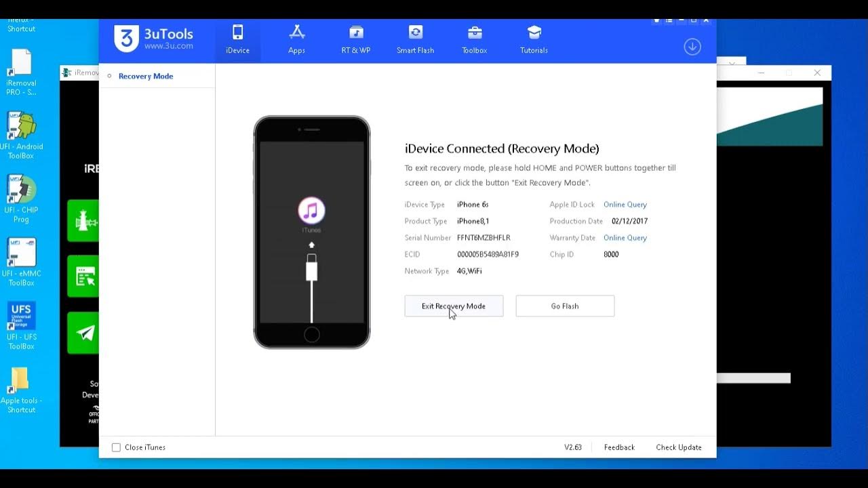This screenshot has width=868, height=488.
Task: Click the Feedback link in the footer
Action: (x=619, y=447)
